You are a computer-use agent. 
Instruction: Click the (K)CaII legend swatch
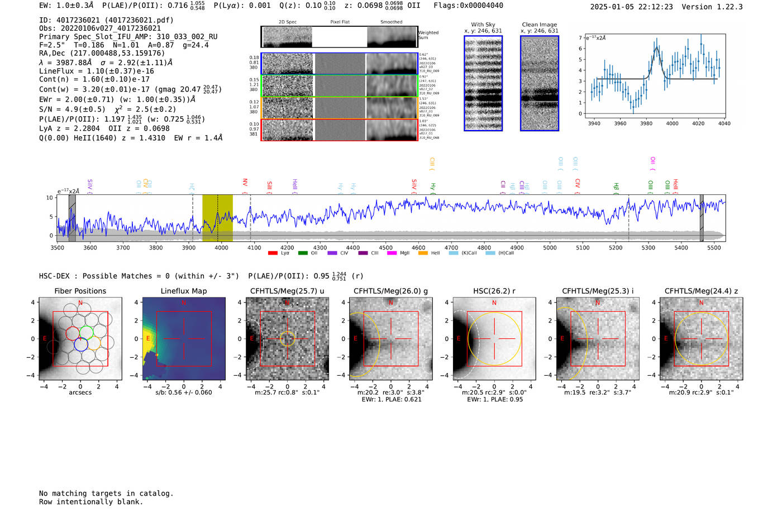point(454,253)
